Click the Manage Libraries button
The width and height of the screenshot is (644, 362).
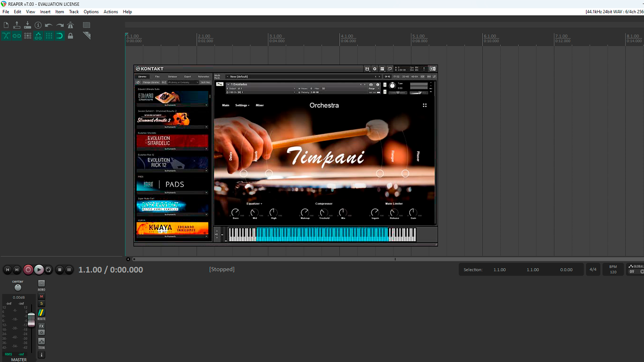click(x=151, y=82)
